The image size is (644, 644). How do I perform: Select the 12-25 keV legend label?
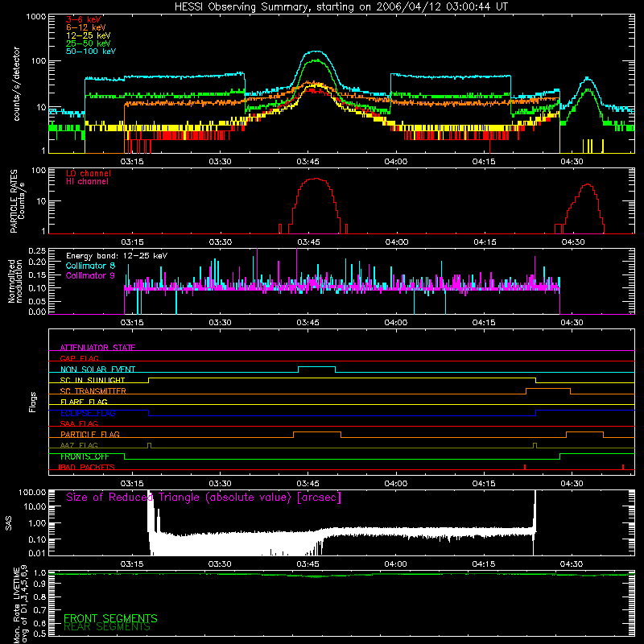click(89, 35)
